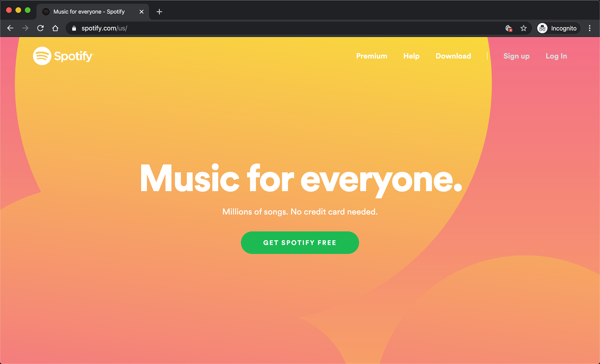The width and height of the screenshot is (600, 364).
Task: Select the Music for everyone - Spotify tab
Action: click(93, 12)
